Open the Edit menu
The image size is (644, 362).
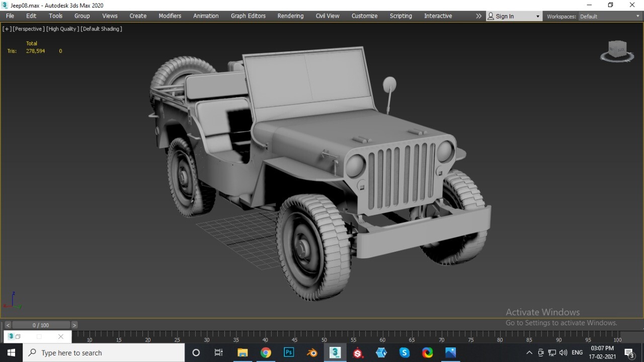click(x=31, y=16)
